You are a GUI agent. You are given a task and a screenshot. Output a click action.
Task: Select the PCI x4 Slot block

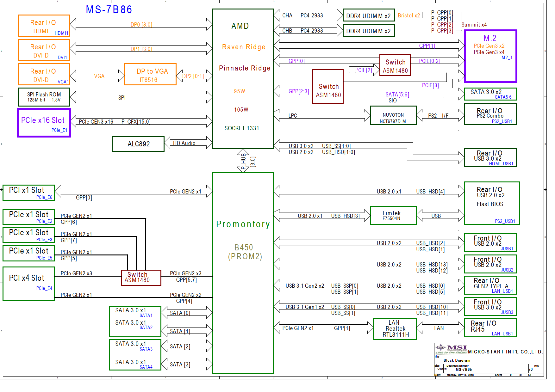point(29,284)
